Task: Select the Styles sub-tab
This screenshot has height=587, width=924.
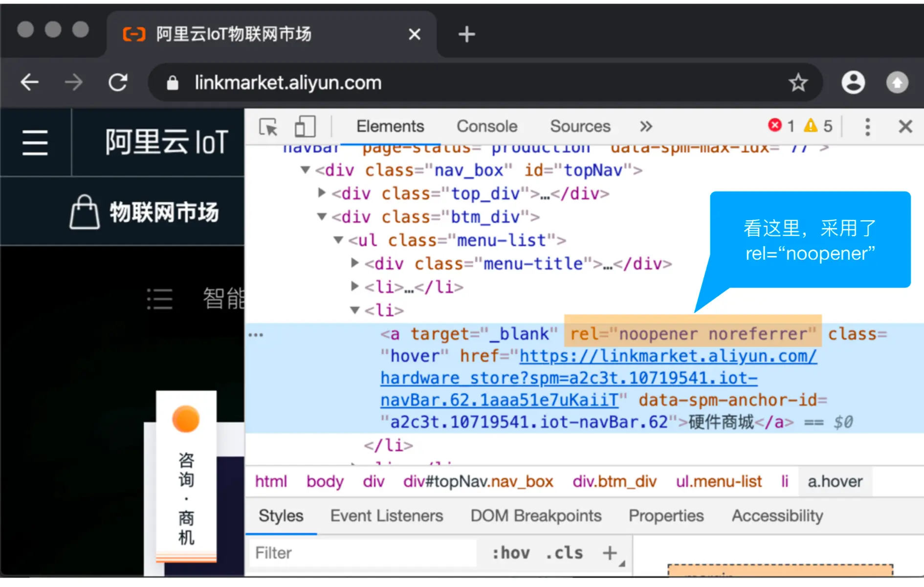Action: coord(281,516)
